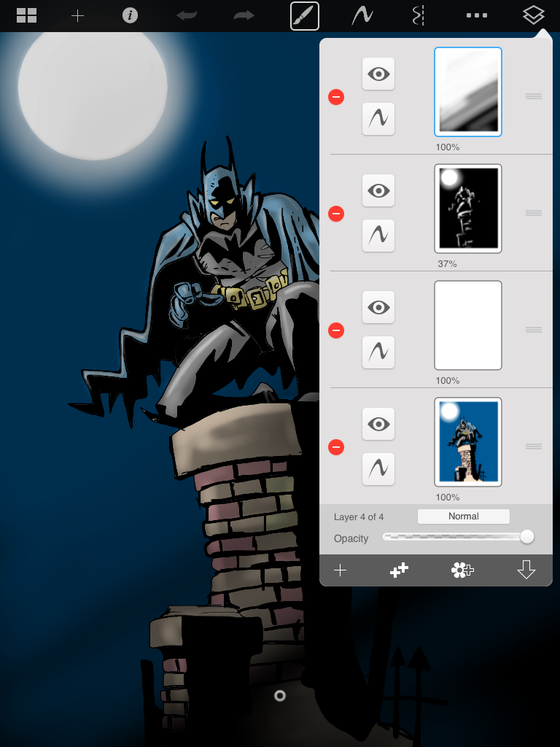
Task: Open brush stroke settings in top toolbar
Action: pos(362,16)
